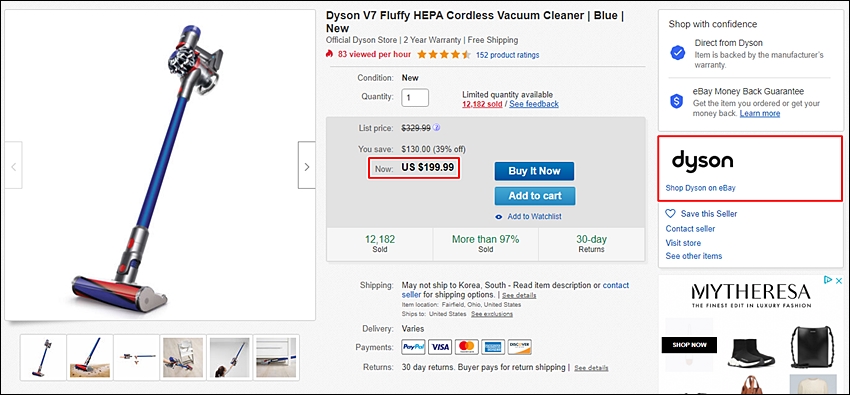Screen dimensions: 850x395
Task: Click the Visa card icon
Action: 440,347
